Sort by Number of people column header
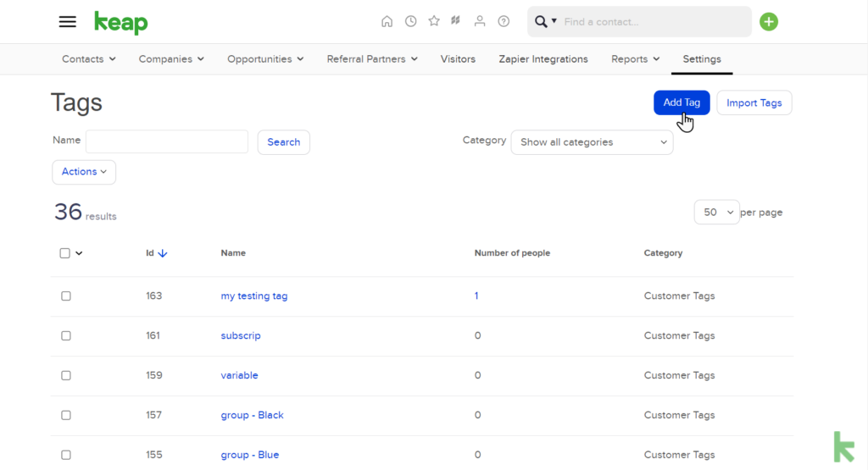This screenshot has width=868, height=470. (512, 252)
